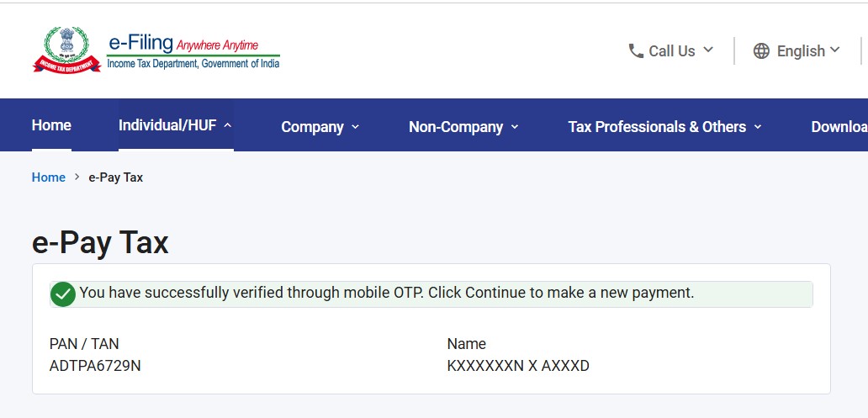Click the e-Filing Anywhere Anytime logo text

click(193, 53)
